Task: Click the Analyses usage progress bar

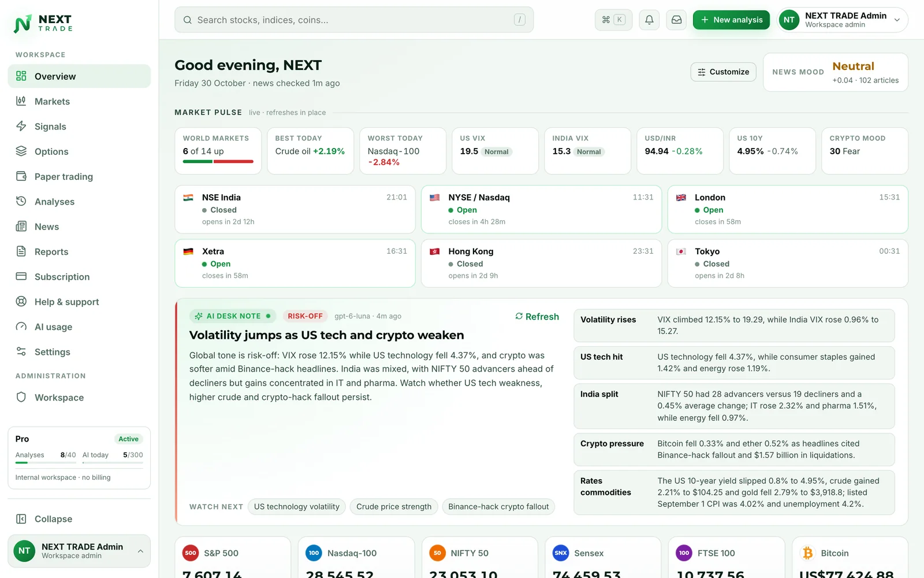Action: point(46,463)
